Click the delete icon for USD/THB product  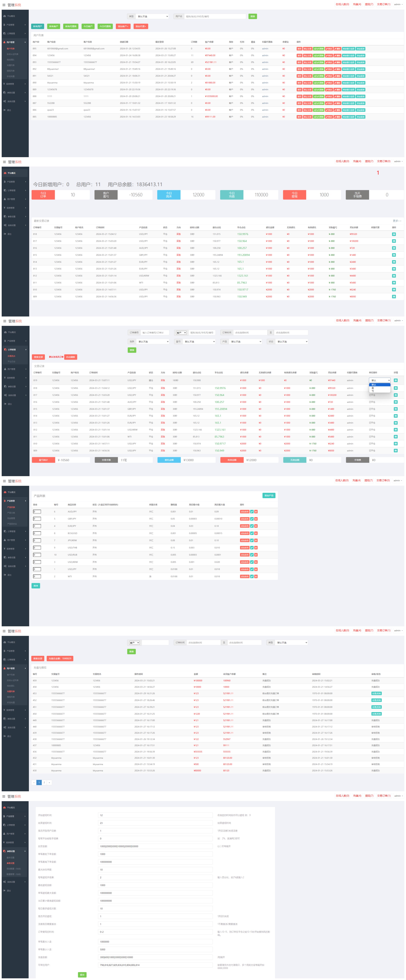pyautogui.click(x=256, y=548)
